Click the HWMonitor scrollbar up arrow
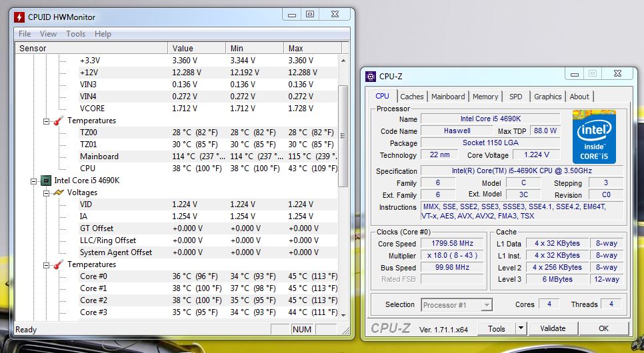This screenshot has width=644, height=353. tap(343, 61)
